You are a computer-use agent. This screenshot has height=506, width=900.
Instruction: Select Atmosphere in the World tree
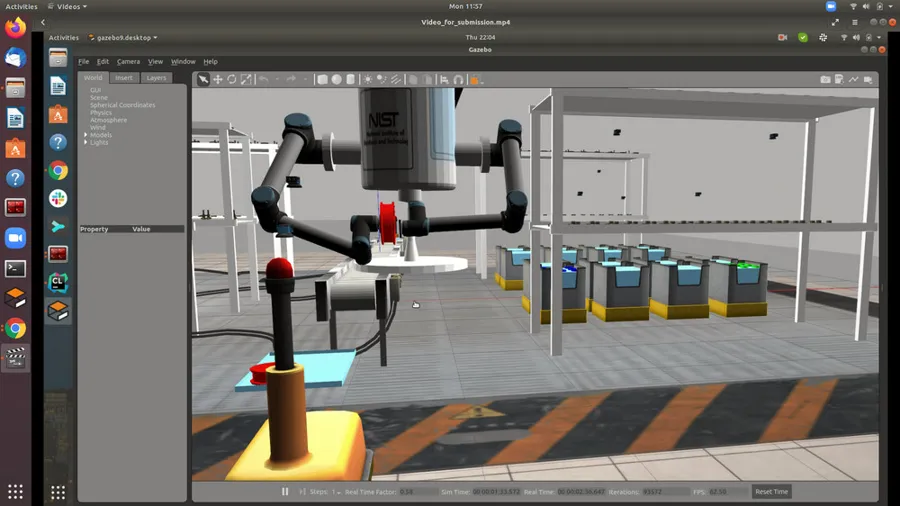[108, 120]
